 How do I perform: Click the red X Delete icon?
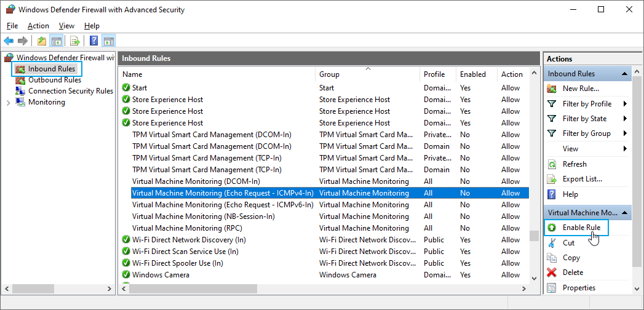[552, 272]
